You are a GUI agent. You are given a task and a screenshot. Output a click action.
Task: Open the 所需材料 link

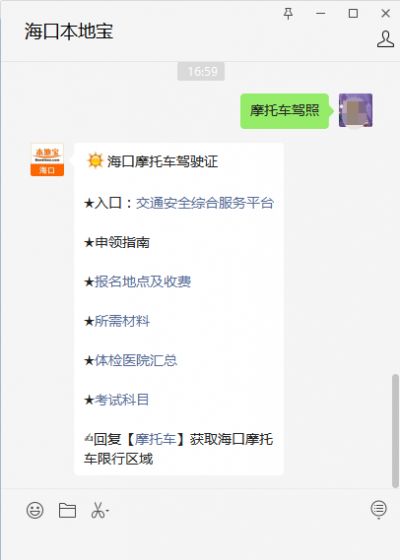122,321
